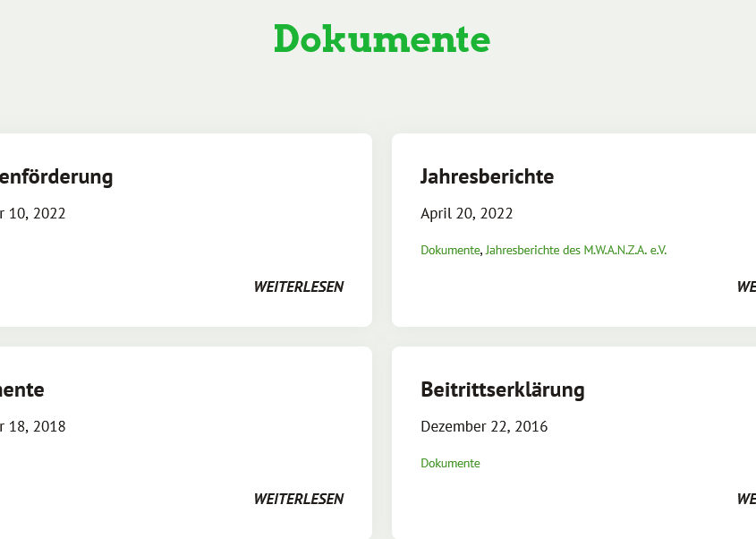Click blank area left of WEITERLESEN in 2022 "enförderung" card
This screenshot has height=539, width=756.
tap(134, 287)
